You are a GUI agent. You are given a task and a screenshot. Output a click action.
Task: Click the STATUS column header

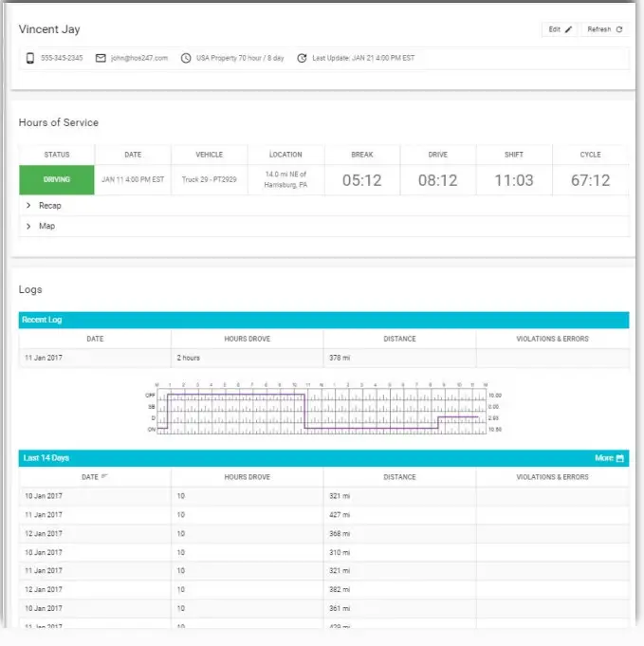(57, 155)
